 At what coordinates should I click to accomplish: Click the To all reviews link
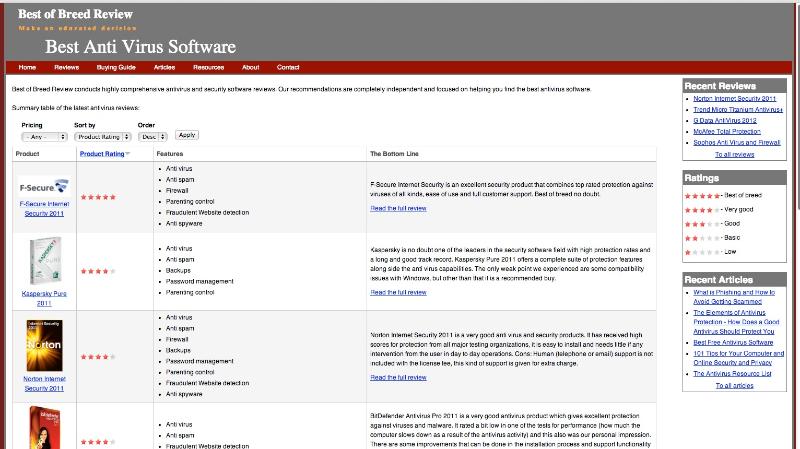pos(735,155)
